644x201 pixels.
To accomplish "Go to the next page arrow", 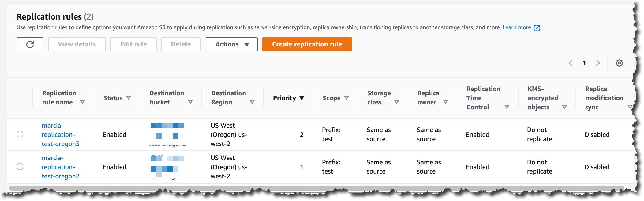I will point(598,63).
